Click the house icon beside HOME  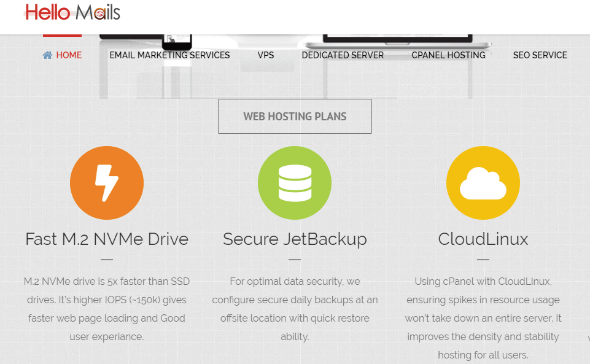click(47, 55)
